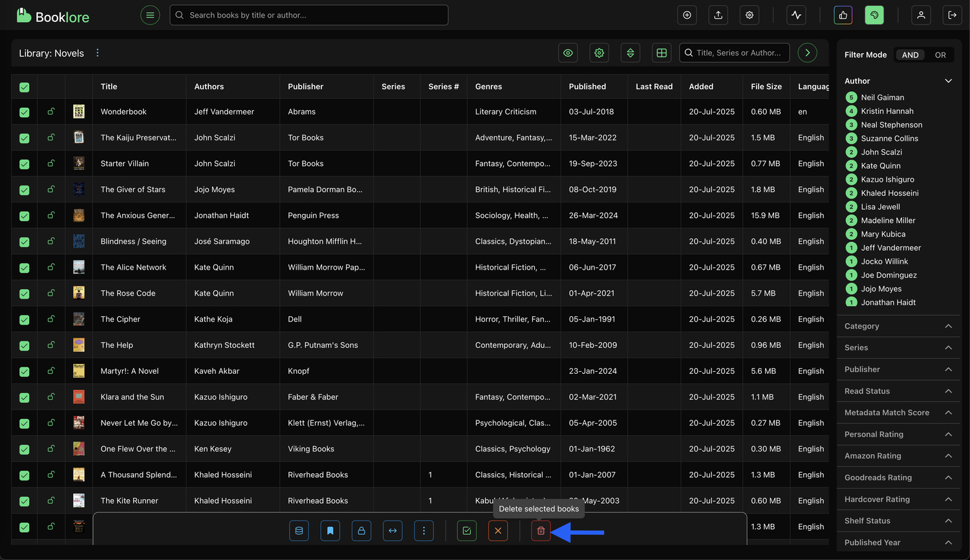Viewport: 970px width, 560px height.
Task: Click the orange deselect all X icon
Action: click(498, 531)
